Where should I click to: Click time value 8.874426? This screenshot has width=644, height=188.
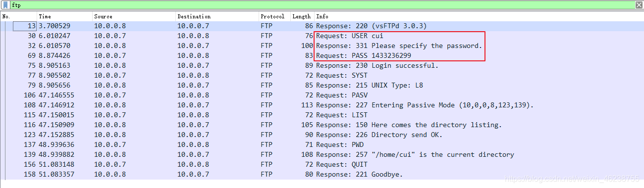(x=54, y=55)
